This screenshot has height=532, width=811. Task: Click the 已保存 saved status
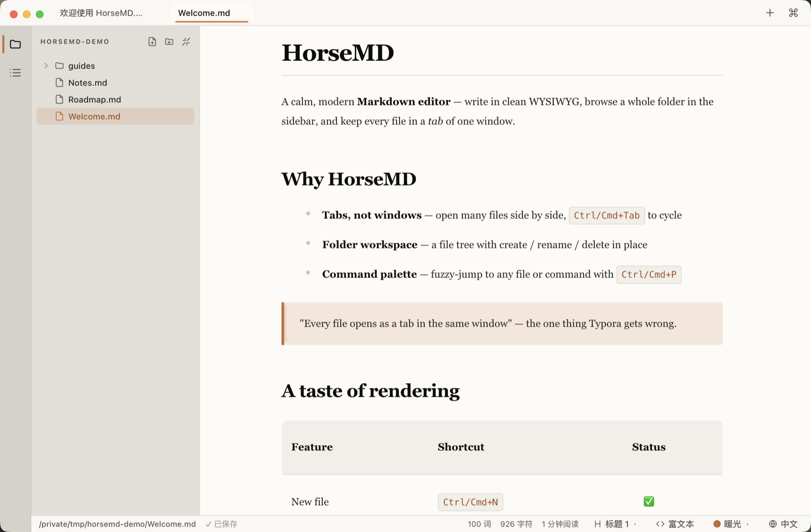click(x=222, y=524)
